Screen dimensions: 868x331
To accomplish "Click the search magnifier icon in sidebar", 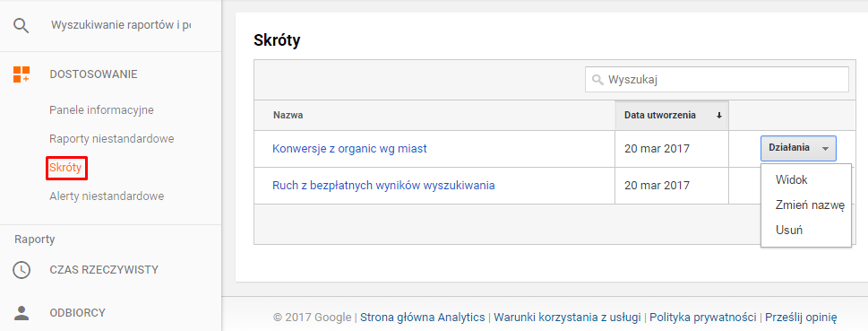I will pos(21,25).
